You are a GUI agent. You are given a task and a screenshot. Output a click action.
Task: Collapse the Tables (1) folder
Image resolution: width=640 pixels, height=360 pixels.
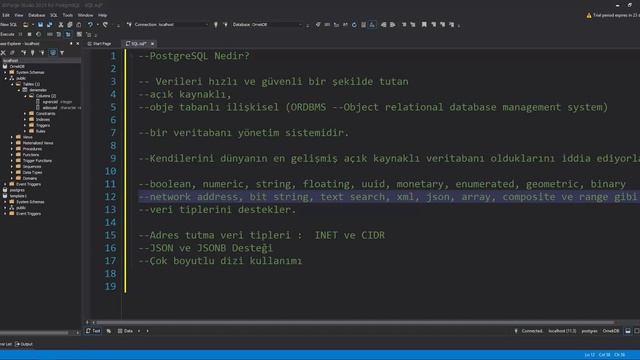pos(12,84)
